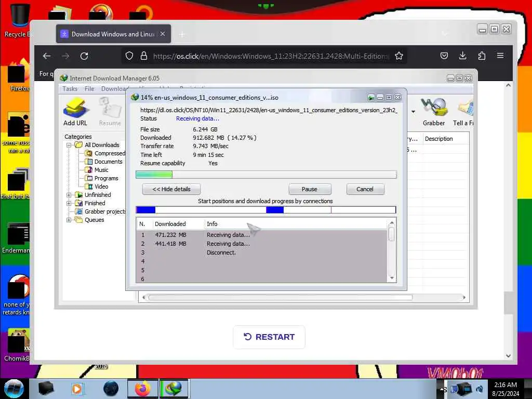Open the media player taskbar icon
Screen dimensions: 532x399
pos(77,389)
